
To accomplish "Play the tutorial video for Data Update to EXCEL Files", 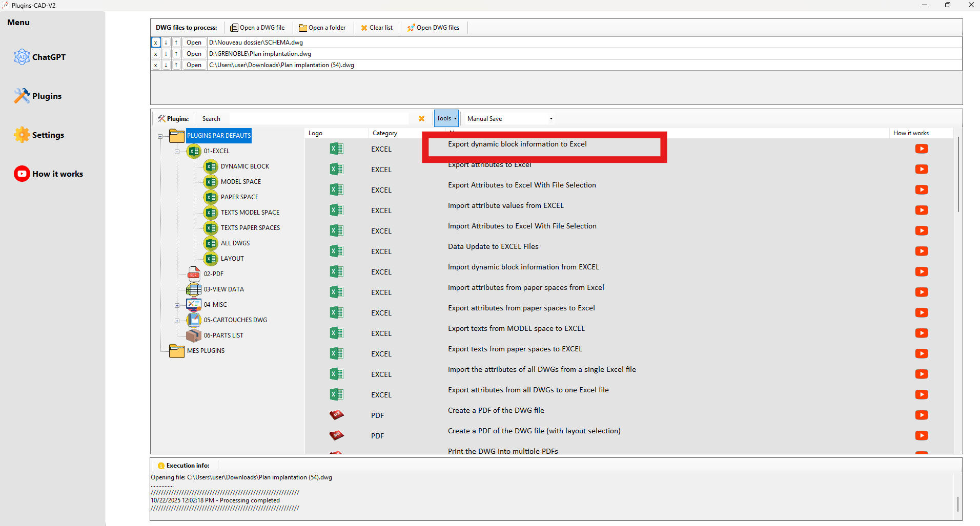I will pos(922,251).
